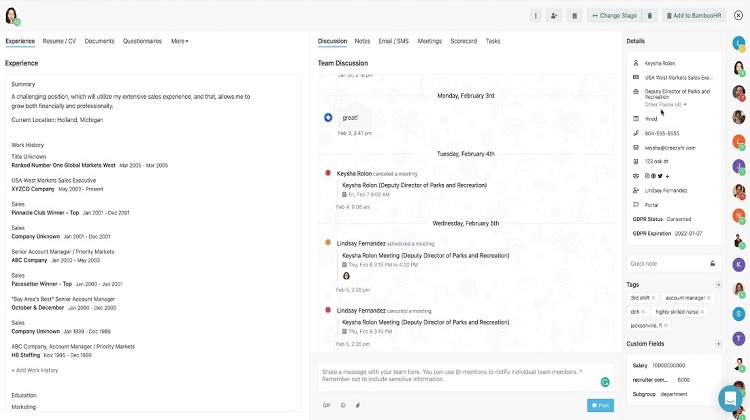
Task: Select the blue S candidate avatar in sidebar
Action: tap(739, 314)
